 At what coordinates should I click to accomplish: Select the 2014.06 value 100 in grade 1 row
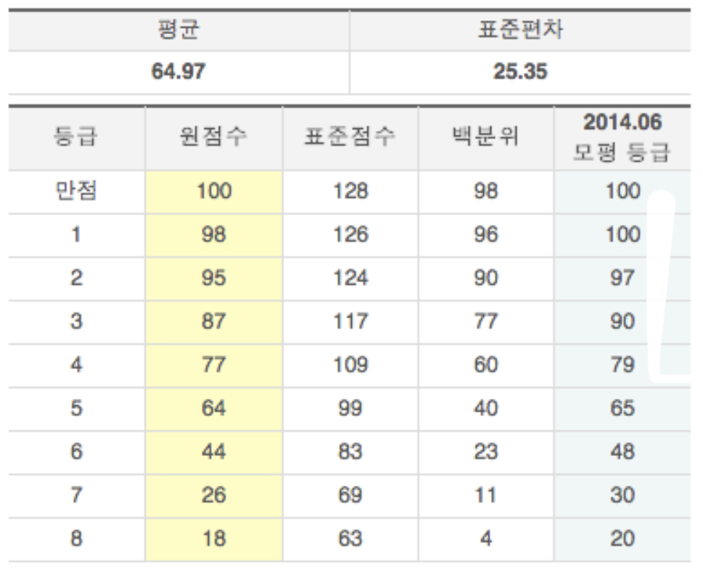(622, 235)
